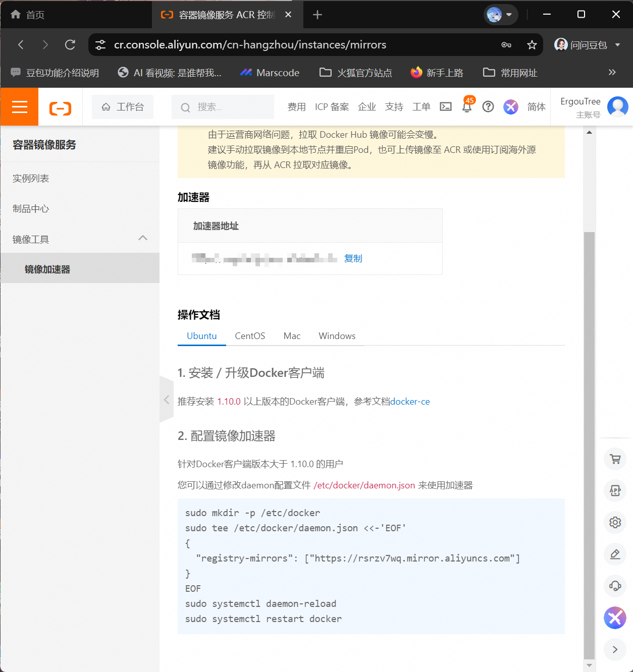Open the API floating tool icon

coord(615,490)
